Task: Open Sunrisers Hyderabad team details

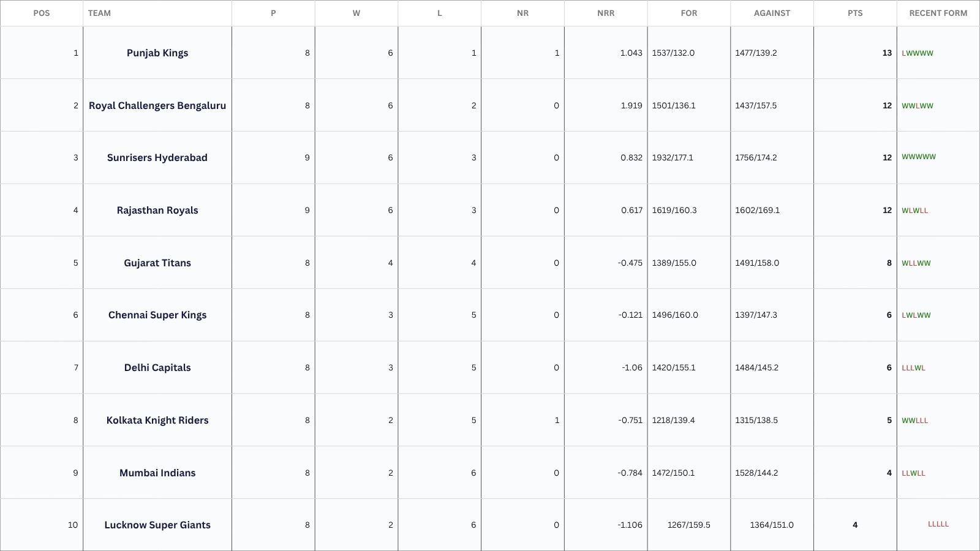Action: [x=157, y=157]
